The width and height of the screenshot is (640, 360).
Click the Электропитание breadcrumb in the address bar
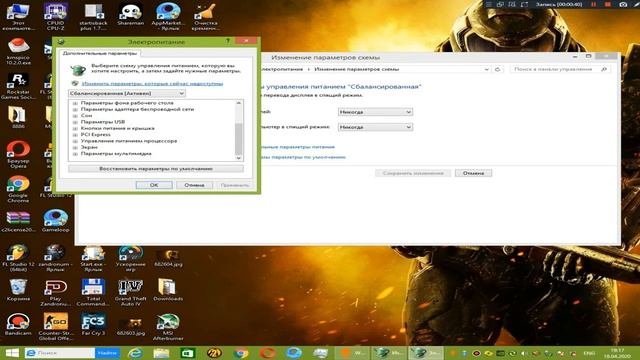pyautogui.click(x=282, y=69)
